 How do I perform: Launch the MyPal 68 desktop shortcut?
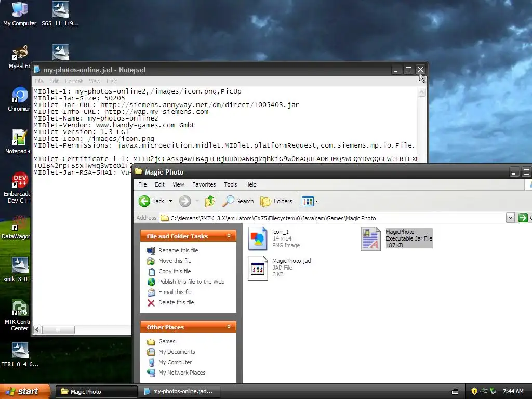pos(19,57)
